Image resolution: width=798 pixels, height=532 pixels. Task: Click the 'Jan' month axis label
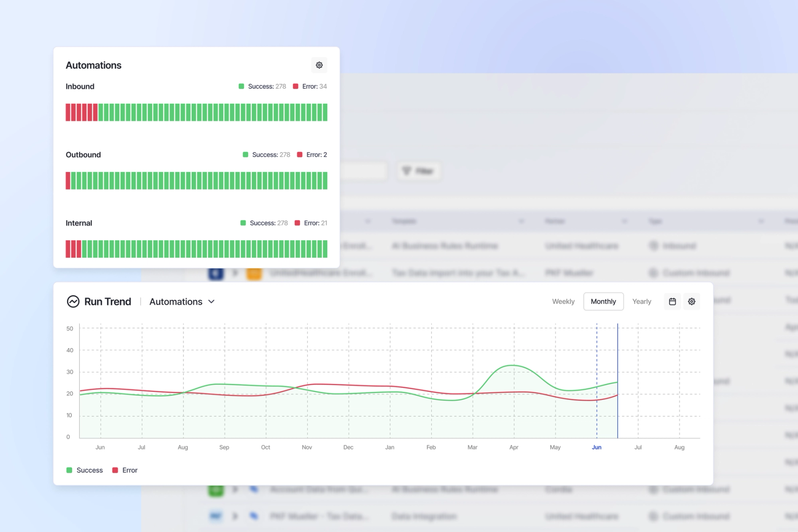click(x=390, y=447)
